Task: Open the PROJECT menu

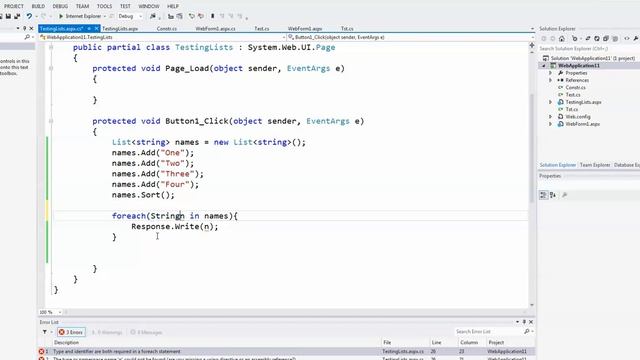Action: (x=14, y=6)
